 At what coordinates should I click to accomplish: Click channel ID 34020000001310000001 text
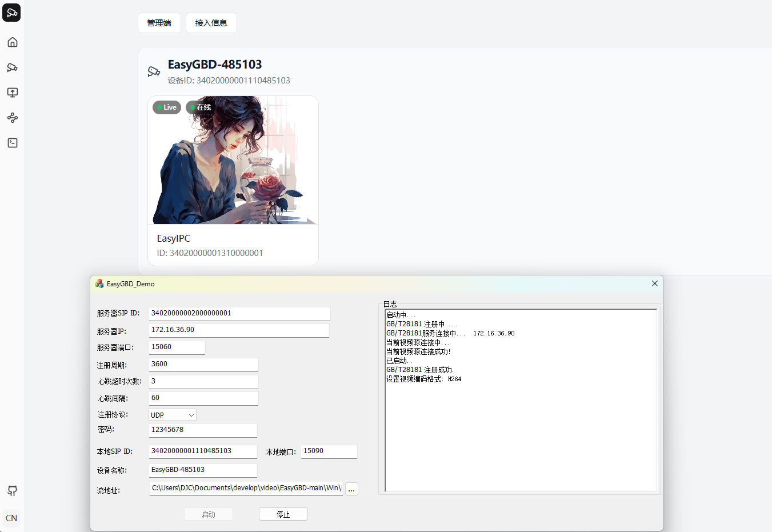coord(210,253)
